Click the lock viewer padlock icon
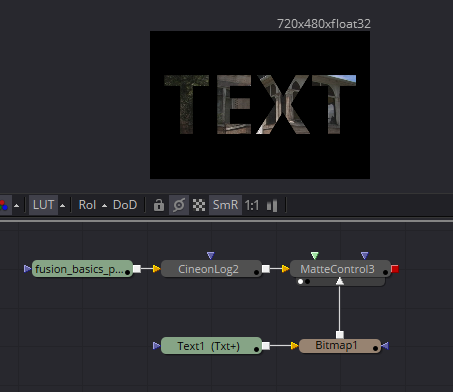453x392 pixels. 159,205
